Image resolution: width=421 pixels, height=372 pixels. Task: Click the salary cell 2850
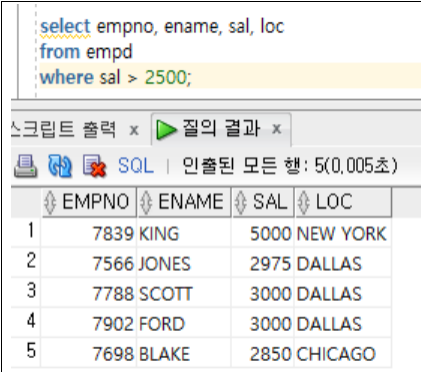pos(263,353)
